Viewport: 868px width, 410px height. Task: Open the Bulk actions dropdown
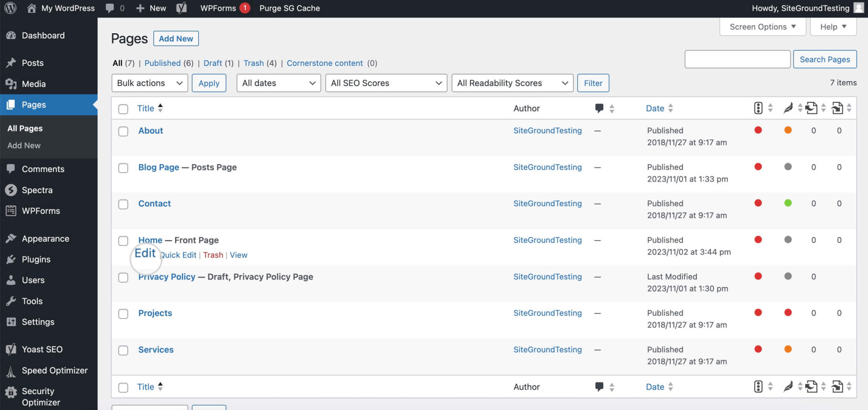[150, 83]
